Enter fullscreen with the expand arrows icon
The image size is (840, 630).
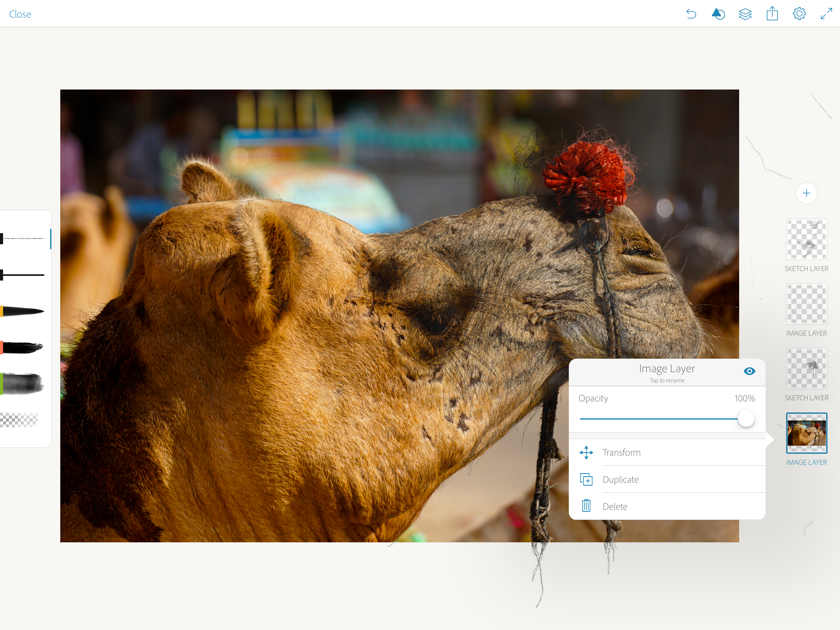[x=826, y=14]
